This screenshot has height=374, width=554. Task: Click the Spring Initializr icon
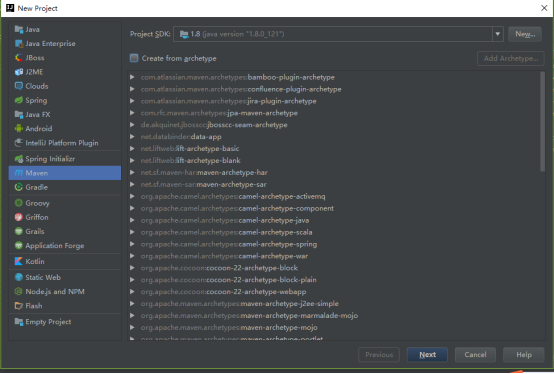pyautogui.click(x=19, y=159)
